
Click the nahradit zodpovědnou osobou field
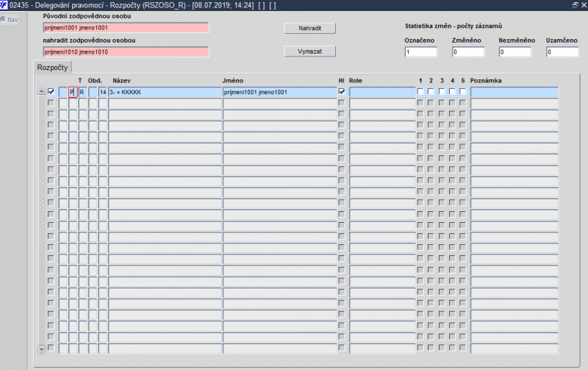126,51
